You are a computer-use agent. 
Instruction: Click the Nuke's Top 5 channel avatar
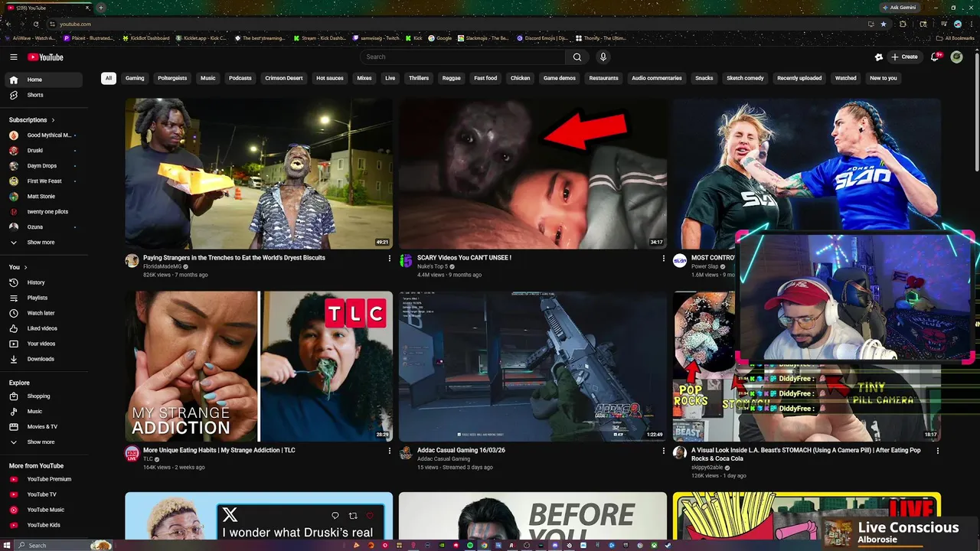(x=406, y=261)
